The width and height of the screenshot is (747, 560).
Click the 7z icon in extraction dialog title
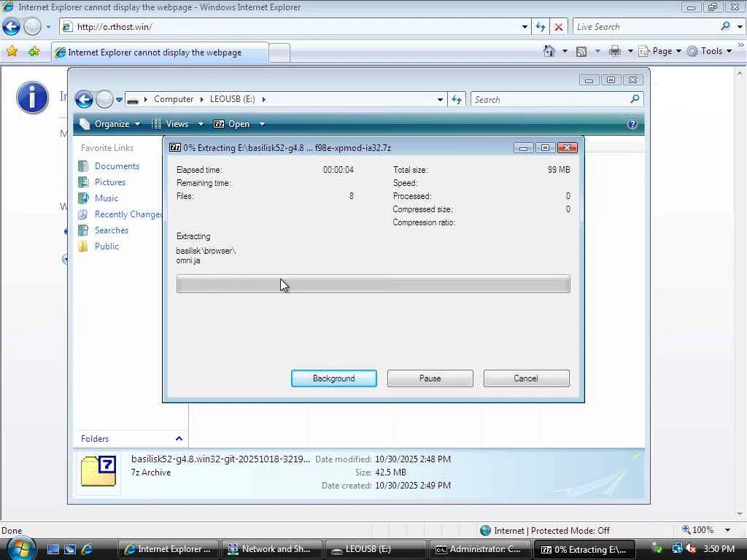pos(175,147)
